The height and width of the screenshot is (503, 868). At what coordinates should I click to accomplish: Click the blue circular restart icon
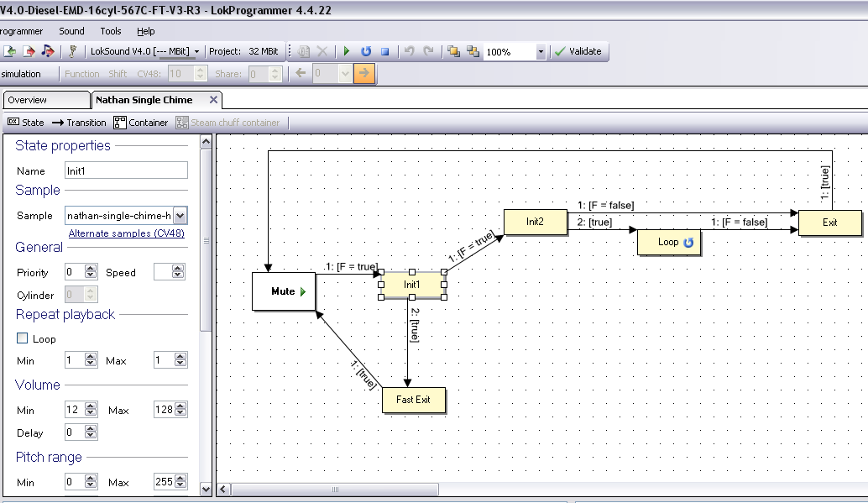click(x=365, y=51)
